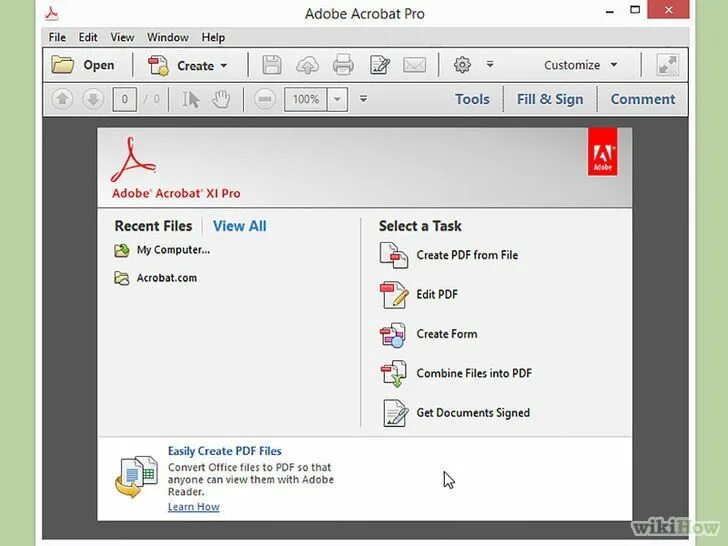Open the Tools pane
The height and width of the screenshot is (546, 728).
pos(472,99)
